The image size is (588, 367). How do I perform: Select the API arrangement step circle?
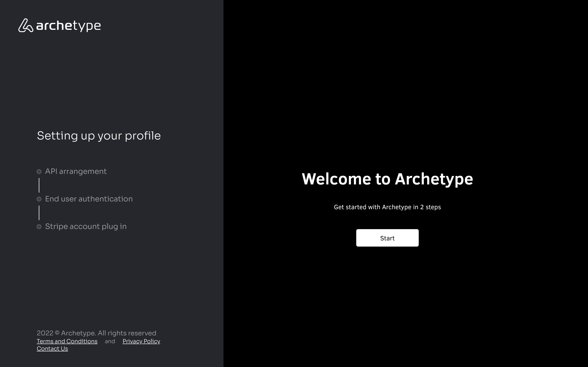39,172
